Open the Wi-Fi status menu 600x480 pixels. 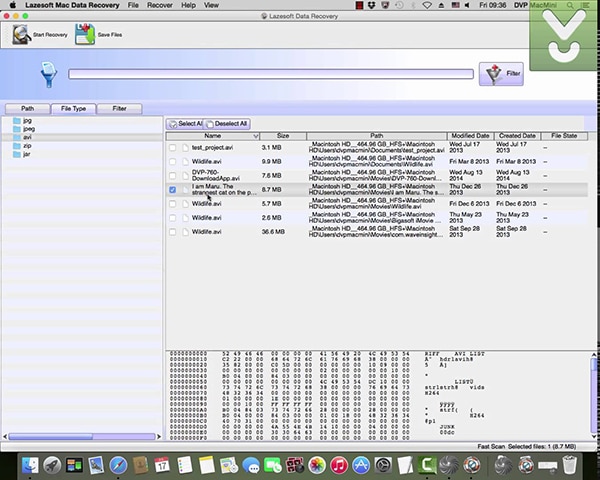tap(427, 5)
